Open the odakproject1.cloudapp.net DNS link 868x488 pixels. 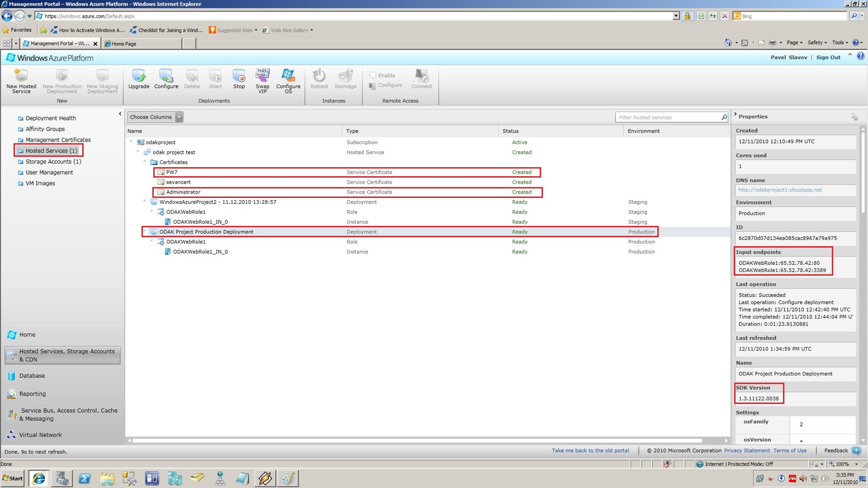click(x=780, y=190)
